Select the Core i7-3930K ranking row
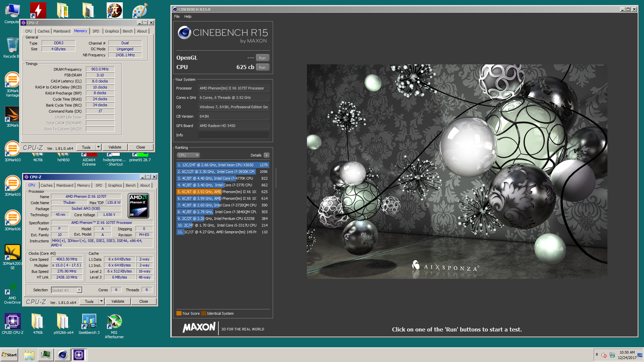The width and height of the screenshot is (644, 362). coord(223,172)
